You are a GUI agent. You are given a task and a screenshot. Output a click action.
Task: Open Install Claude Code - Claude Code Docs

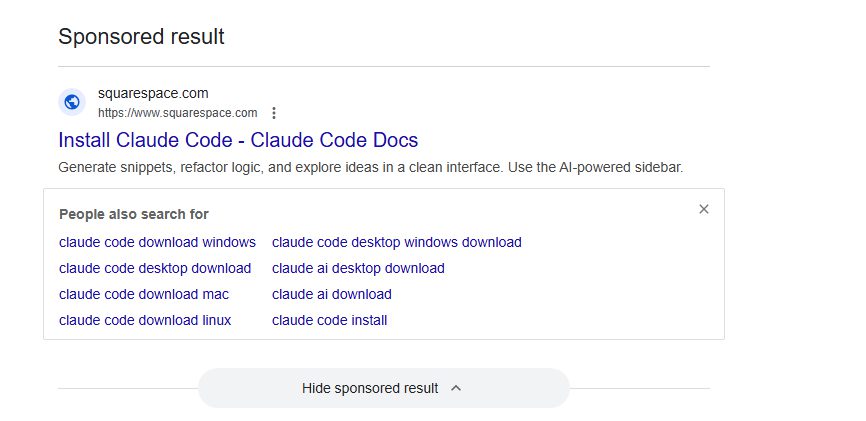click(238, 140)
